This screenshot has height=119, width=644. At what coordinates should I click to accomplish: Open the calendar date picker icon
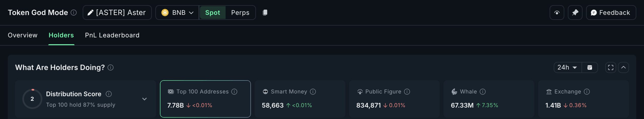pos(590,67)
